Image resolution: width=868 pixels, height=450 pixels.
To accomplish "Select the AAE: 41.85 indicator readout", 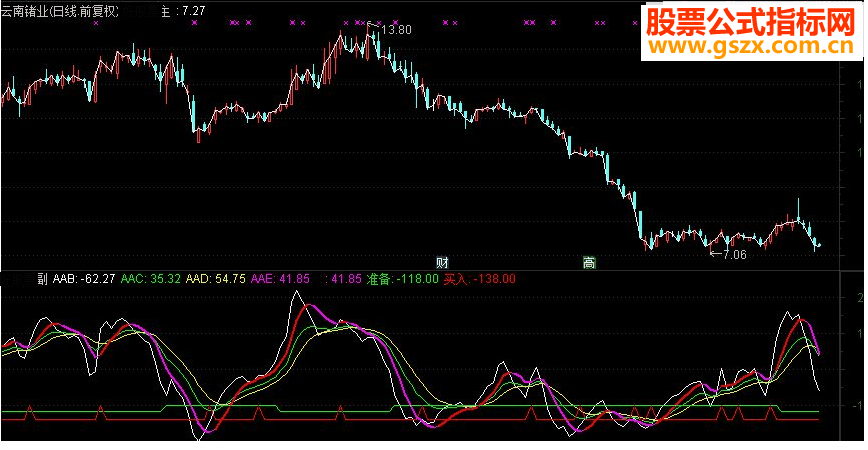I will [x=280, y=279].
